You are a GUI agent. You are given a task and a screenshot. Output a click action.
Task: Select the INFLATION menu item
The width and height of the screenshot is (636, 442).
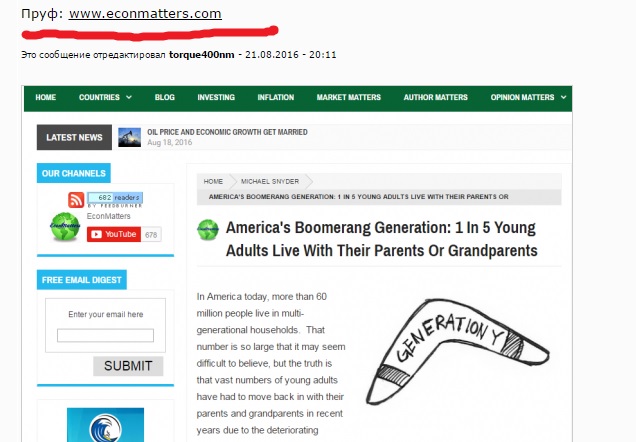276,97
